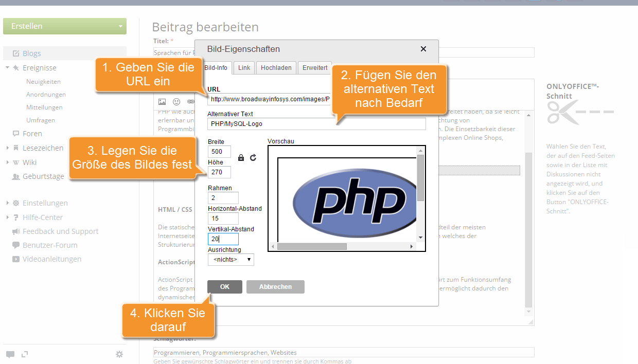
Task: Switch to the Link tab
Action: tap(244, 68)
